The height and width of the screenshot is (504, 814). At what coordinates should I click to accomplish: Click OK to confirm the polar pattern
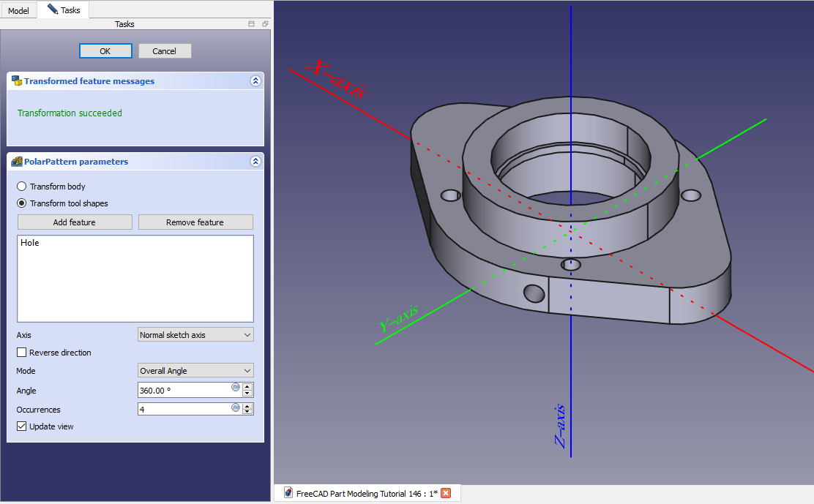(105, 51)
